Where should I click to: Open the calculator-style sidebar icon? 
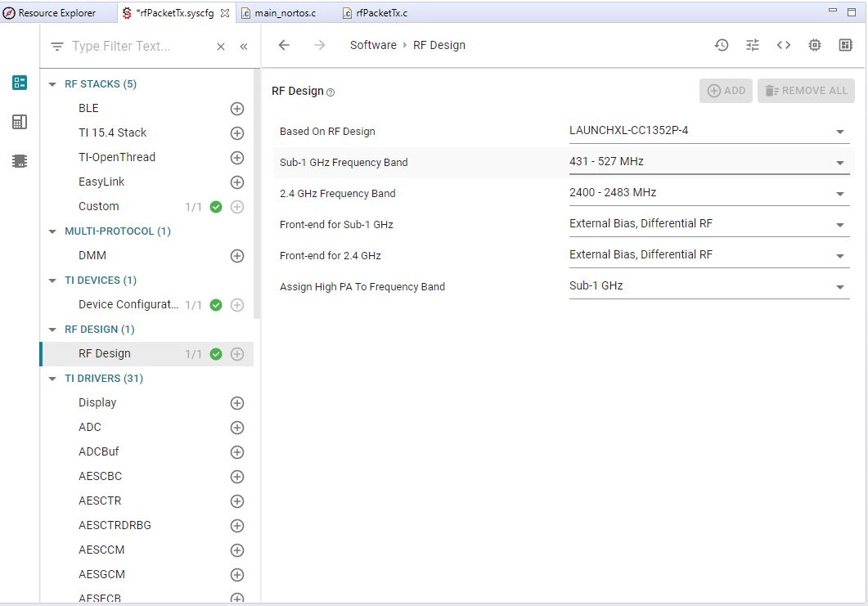(x=20, y=122)
